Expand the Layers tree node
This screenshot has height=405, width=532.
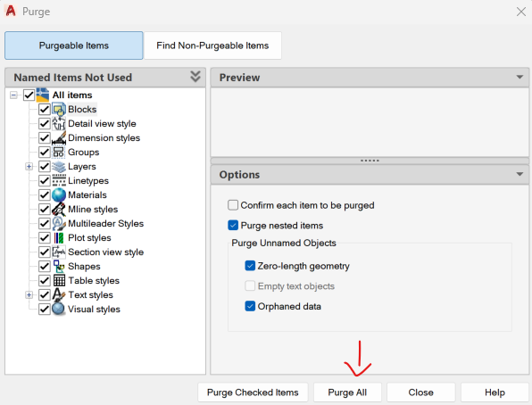pos(29,167)
